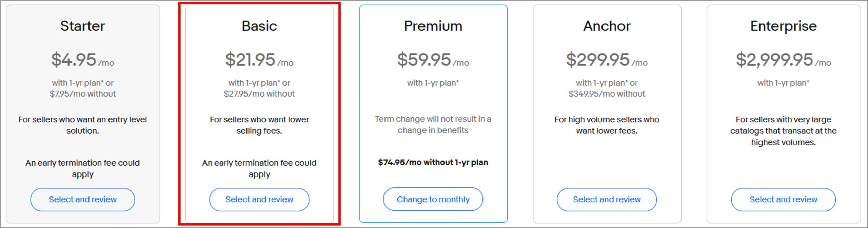Click the Enterprise very large catalogs description
868x228 pixels.
click(783, 131)
